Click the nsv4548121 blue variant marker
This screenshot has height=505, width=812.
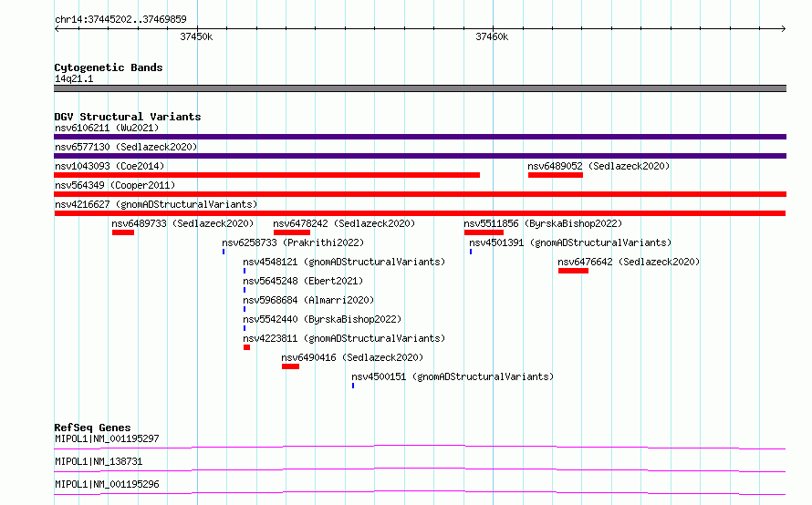pos(245,271)
